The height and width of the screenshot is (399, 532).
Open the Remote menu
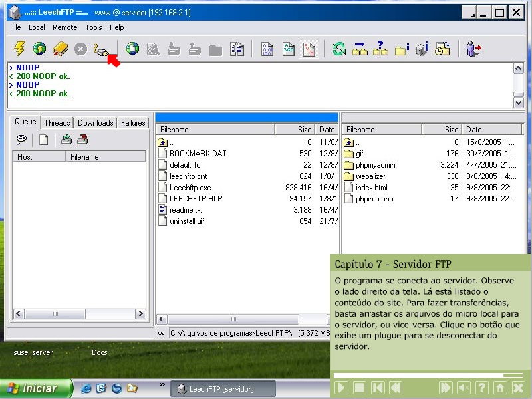[x=65, y=27]
